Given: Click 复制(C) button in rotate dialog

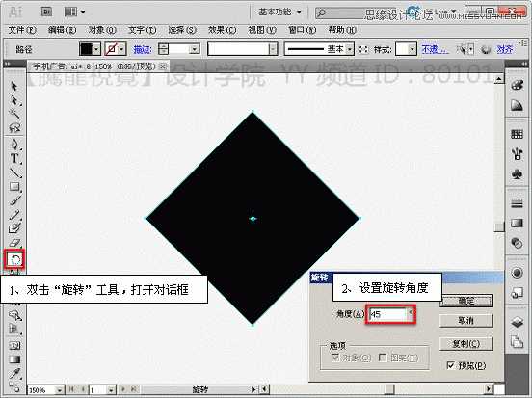Looking at the screenshot, I should (466, 344).
